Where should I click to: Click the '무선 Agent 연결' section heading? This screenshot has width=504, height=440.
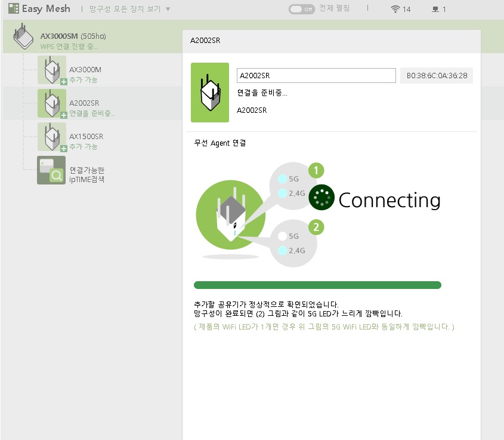[x=220, y=143]
